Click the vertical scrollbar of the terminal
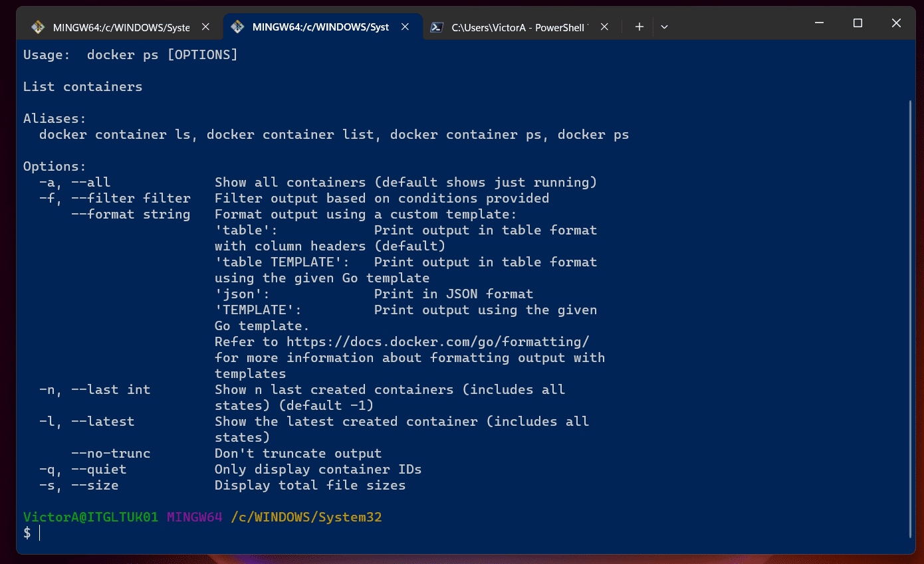Screen dimensions: 924x564 click(x=910, y=319)
